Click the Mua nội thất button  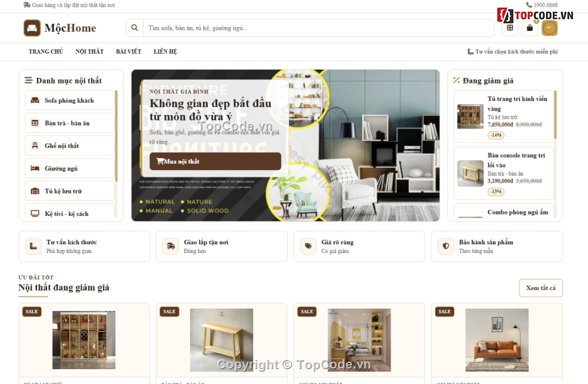coord(215,161)
